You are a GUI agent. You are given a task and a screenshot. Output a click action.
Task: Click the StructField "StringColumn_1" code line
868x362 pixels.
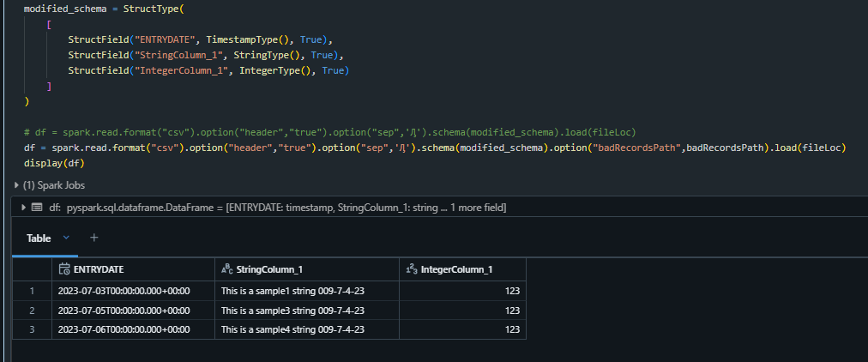click(205, 56)
